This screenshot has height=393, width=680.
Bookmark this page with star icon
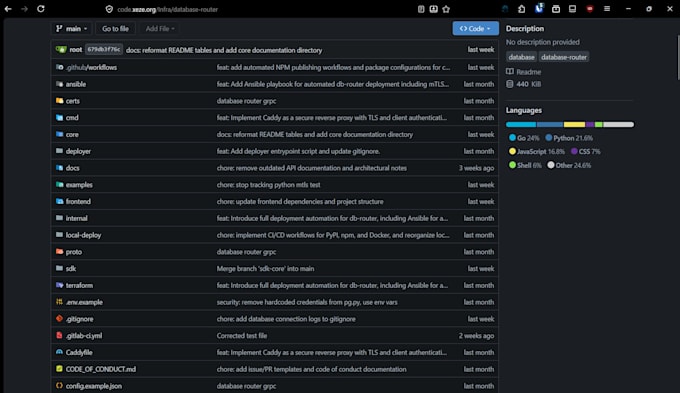click(x=446, y=9)
